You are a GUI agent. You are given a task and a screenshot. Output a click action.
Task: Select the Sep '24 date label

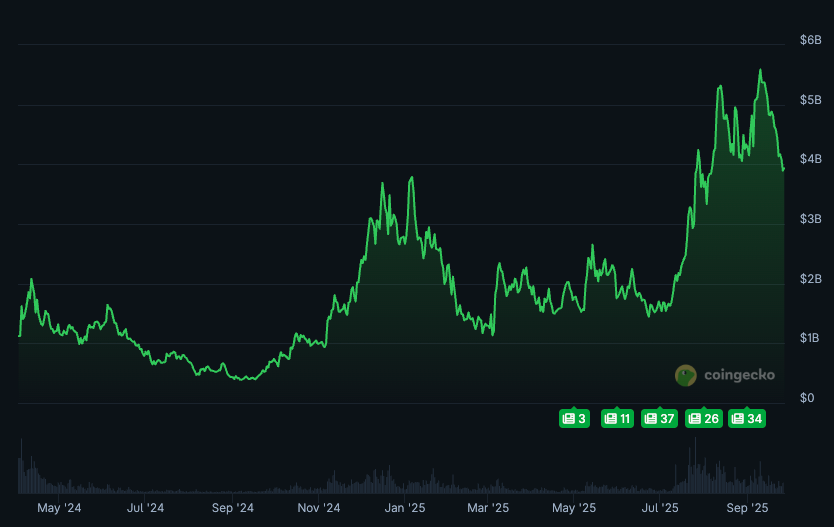232,508
